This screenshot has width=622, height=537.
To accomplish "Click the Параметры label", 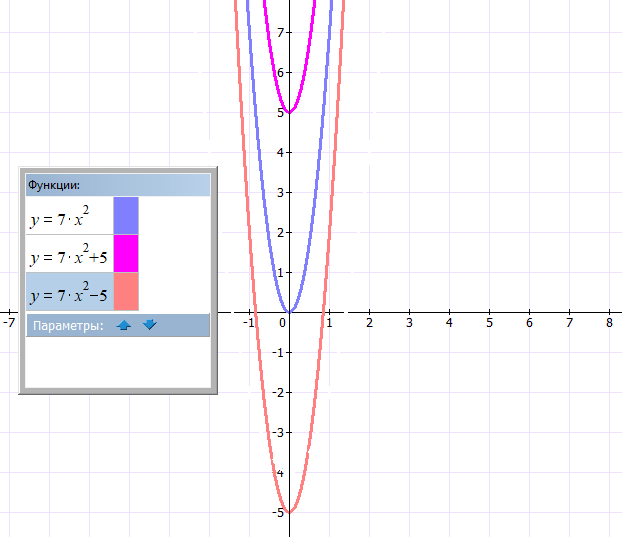I will click(x=67, y=325).
